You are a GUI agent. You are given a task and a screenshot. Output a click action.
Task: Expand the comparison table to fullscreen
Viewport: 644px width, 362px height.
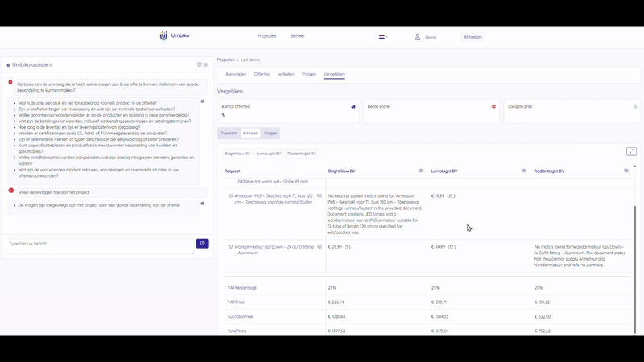[631, 151]
